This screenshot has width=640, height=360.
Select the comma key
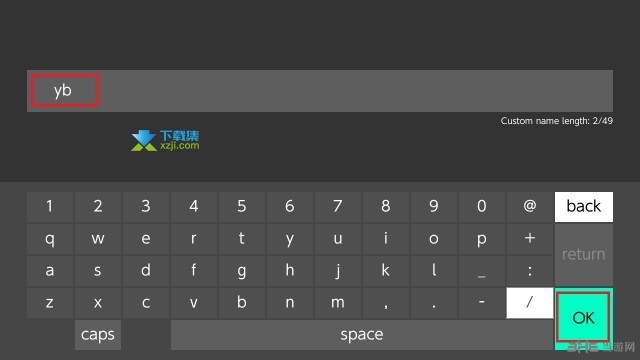(386, 302)
